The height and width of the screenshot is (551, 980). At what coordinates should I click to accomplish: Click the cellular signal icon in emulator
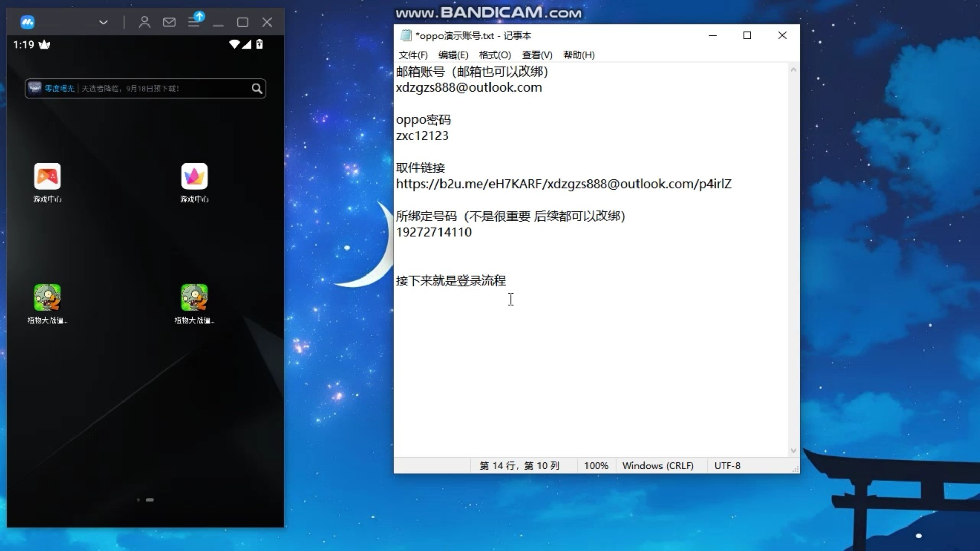(247, 44)
